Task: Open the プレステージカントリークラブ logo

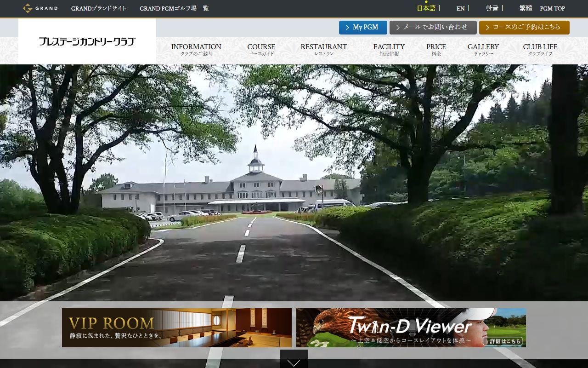Action: (87, 41)
